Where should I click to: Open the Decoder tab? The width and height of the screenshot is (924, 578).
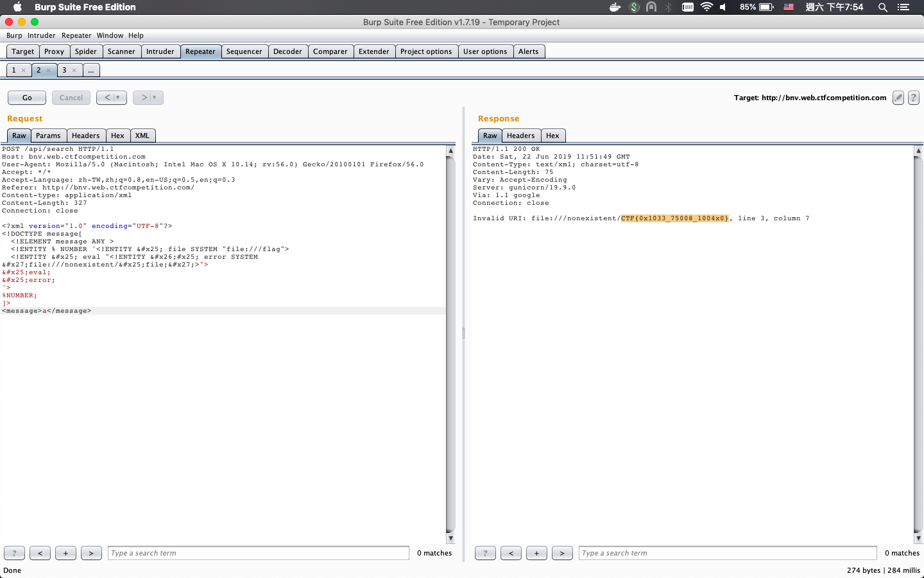point(287,51)
